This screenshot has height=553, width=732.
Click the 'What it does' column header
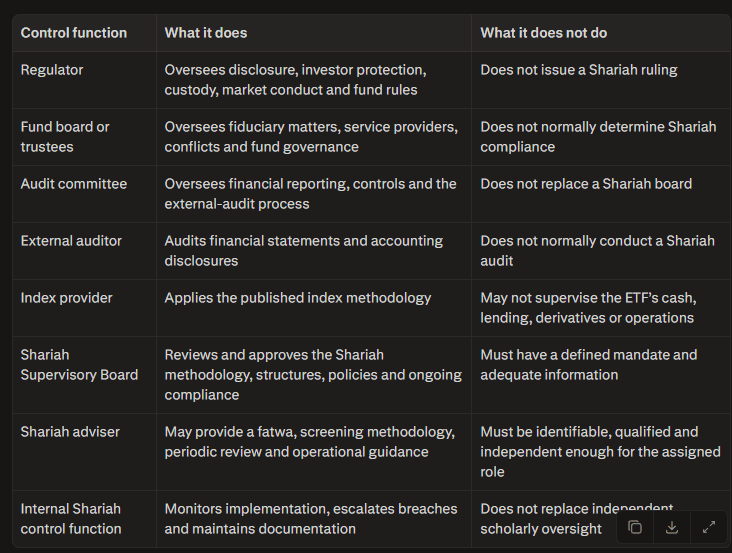coord(206,33)
